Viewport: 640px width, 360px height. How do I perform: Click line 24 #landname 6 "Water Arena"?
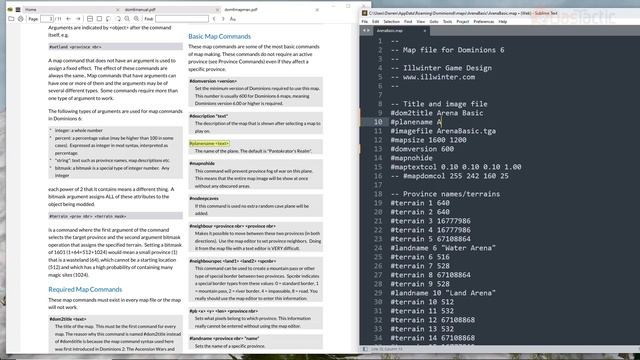(x=443, y=248)
